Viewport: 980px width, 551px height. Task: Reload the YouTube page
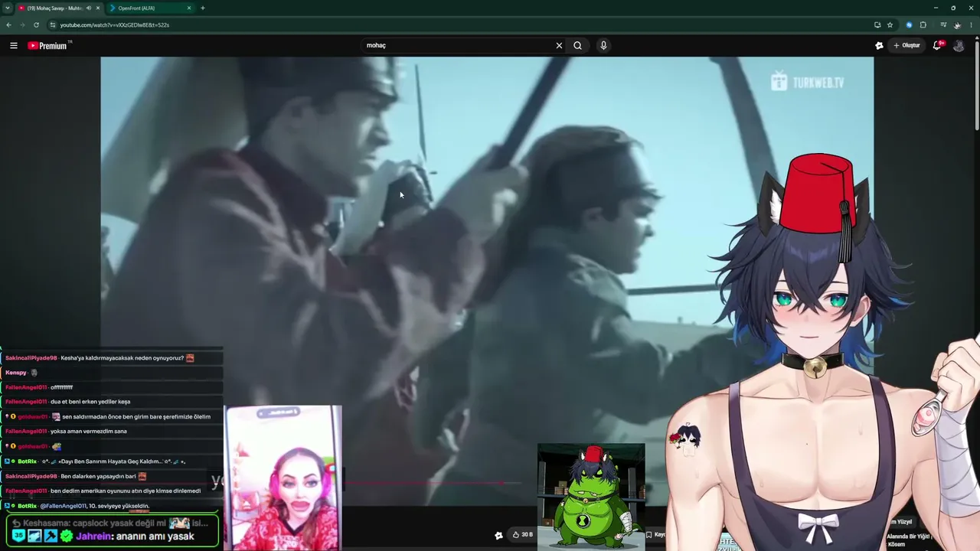click(36, 25)
